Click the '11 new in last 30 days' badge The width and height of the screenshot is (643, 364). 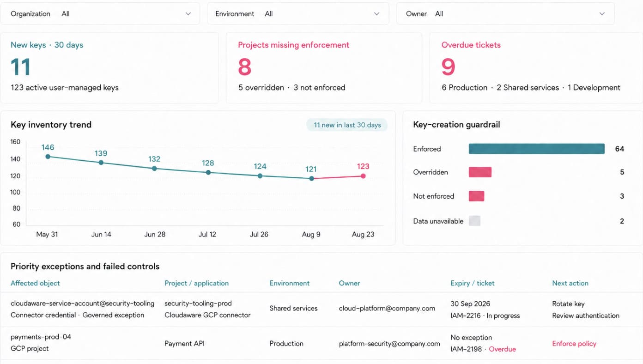click(x=347, y=125)
